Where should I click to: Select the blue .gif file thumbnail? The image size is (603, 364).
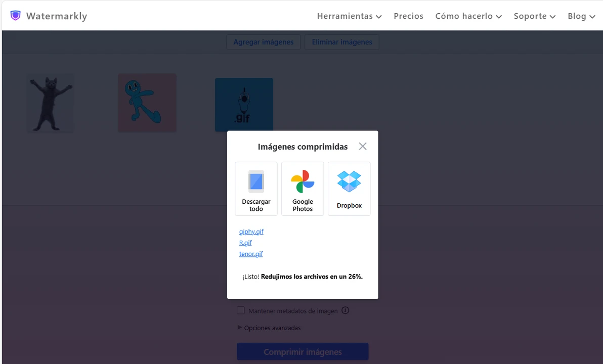[x=244, y=105]
